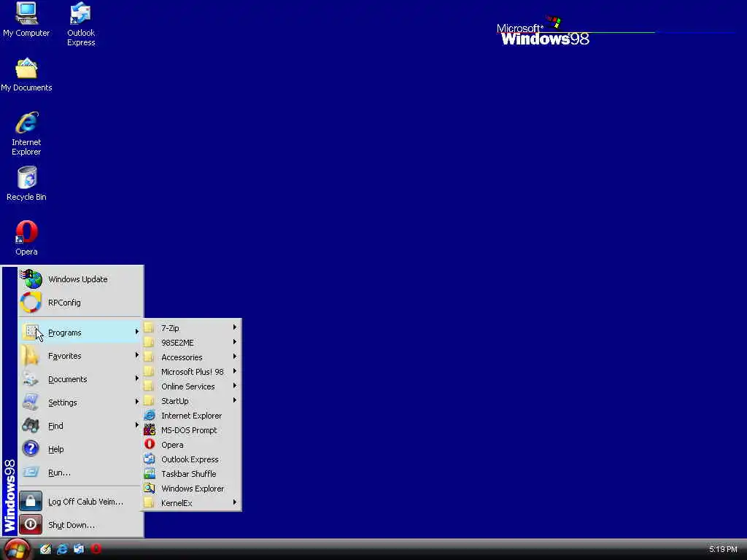
Task: Expand the Microsoft Plus! 98 submenu arrow
Action: point(235,371)
